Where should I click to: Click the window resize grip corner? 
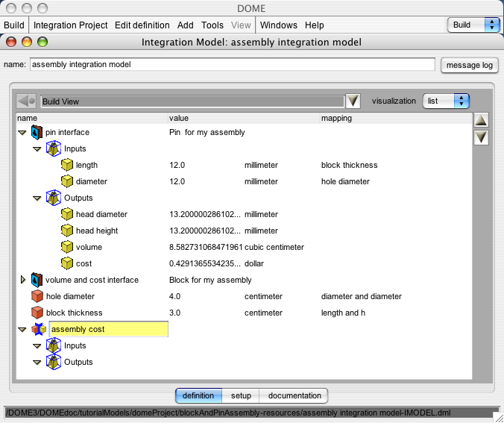tap(500, 419)
